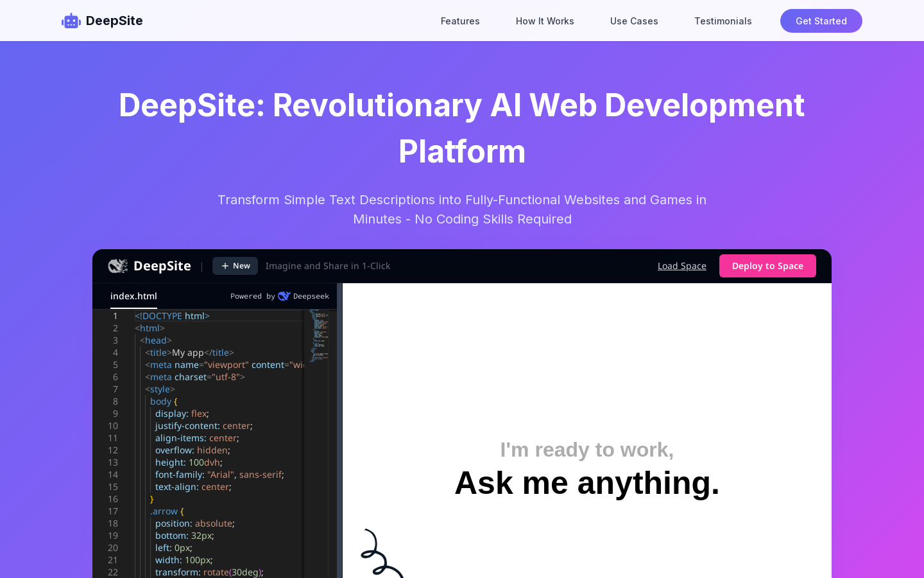The height and width of the screenshot is (578, 924).
Task: Click 'overflow: hidden;' code line
Action: 193,450
